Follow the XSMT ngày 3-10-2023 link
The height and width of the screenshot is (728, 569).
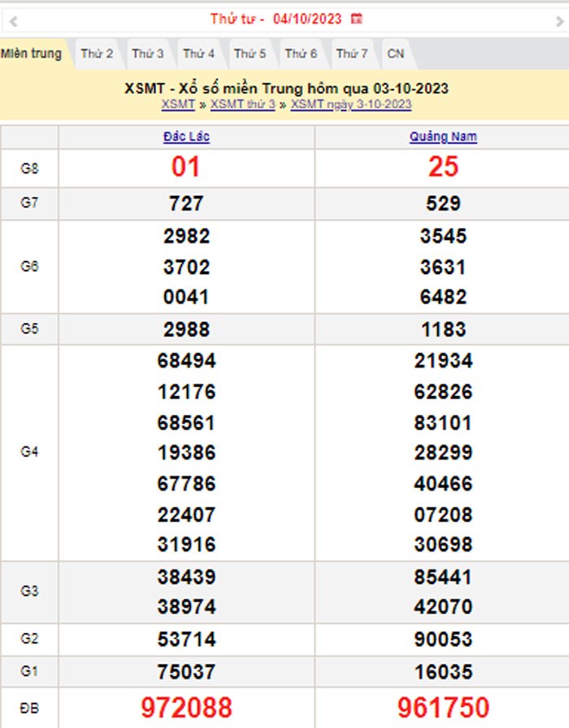tap(351, 105)
